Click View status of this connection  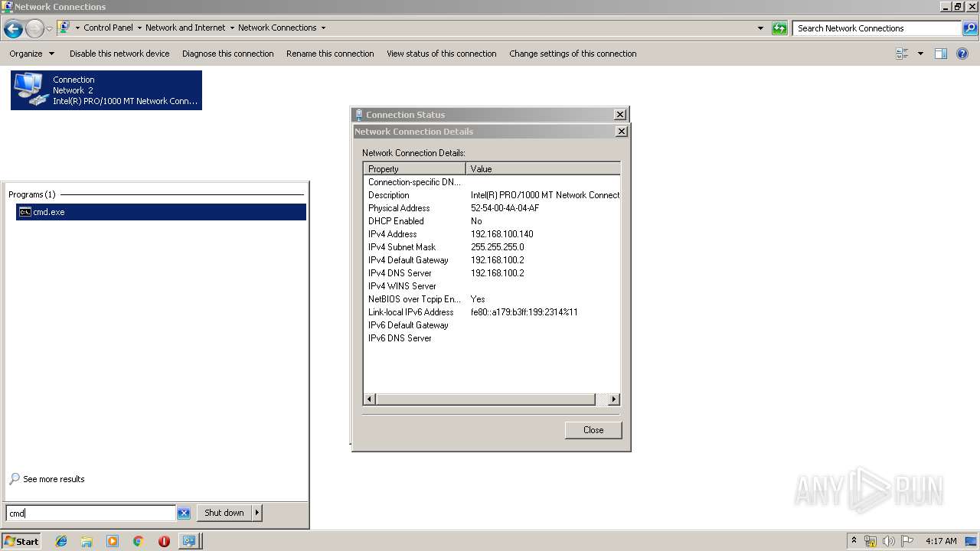(x=441, y=54)
